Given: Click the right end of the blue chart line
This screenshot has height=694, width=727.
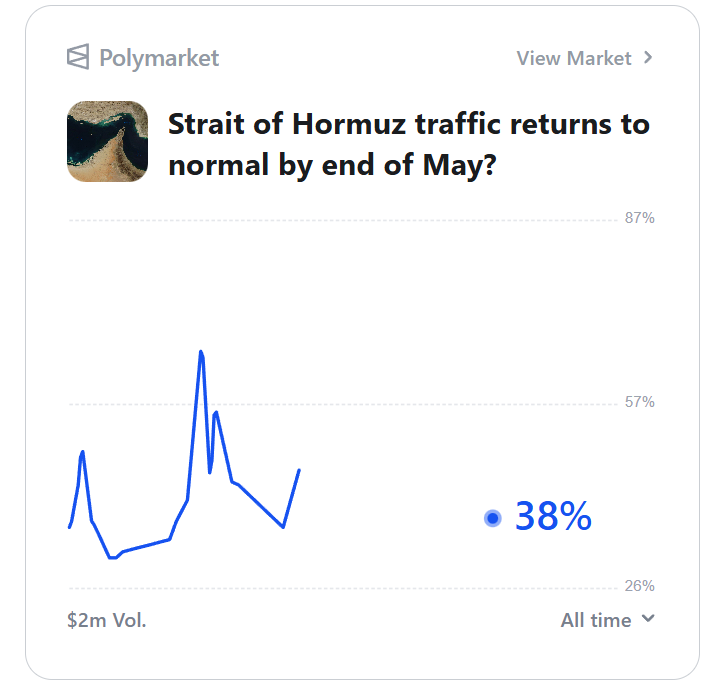Looking at the screenshot, I should coord(299,469).
